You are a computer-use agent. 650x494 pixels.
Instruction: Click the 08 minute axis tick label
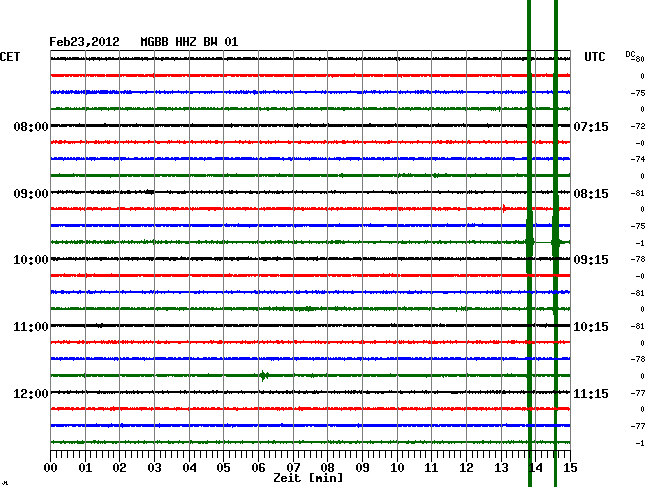327,468
